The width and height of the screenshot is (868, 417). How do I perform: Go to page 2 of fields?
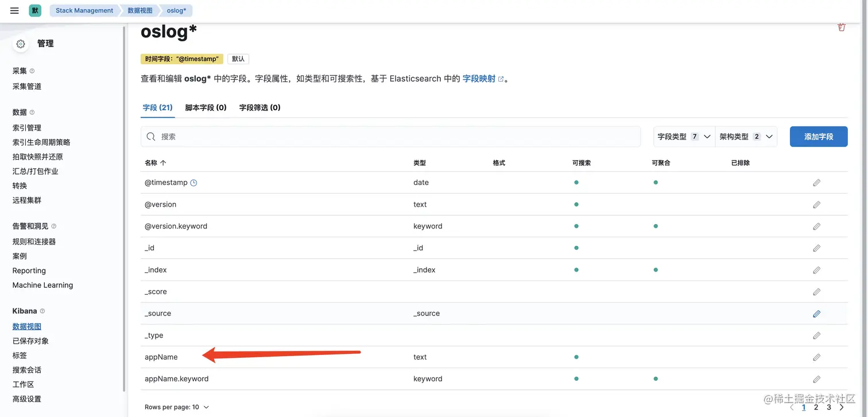(816, 407)
